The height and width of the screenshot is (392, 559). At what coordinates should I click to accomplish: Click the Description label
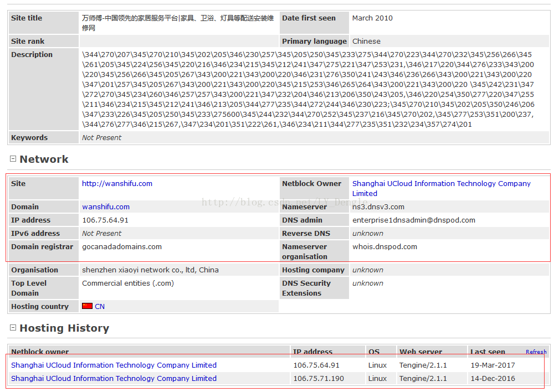pos(32,54)
